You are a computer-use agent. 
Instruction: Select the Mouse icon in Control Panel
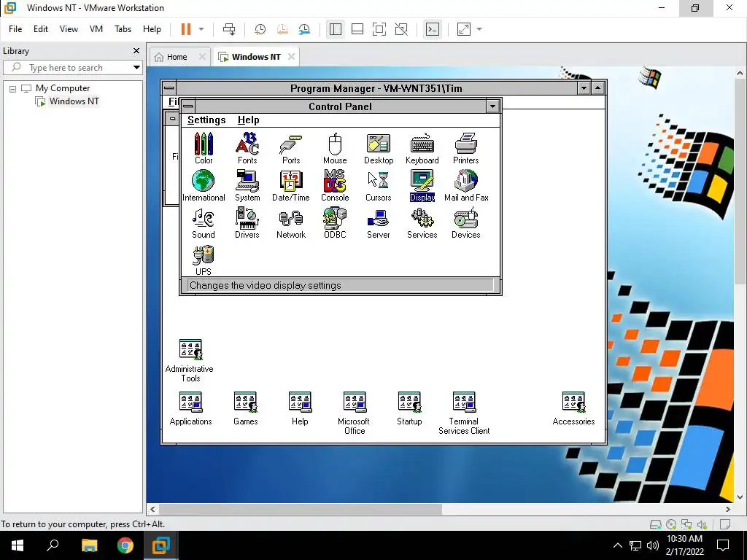(335, 148)
